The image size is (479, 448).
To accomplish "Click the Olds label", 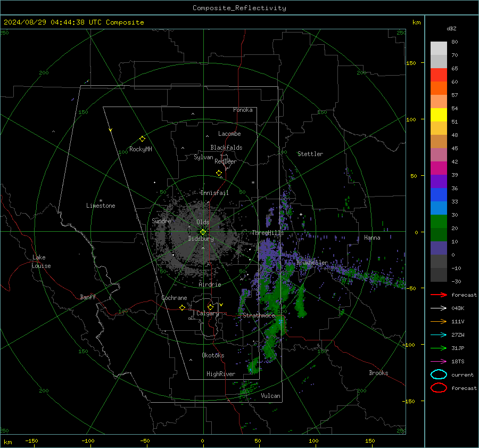I will pyautogui.click(x=203, y=222).
